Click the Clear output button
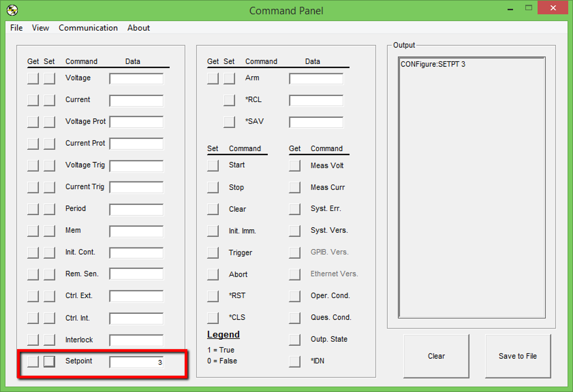The width and height of the screenshot is (573, 392). (436, 356)
